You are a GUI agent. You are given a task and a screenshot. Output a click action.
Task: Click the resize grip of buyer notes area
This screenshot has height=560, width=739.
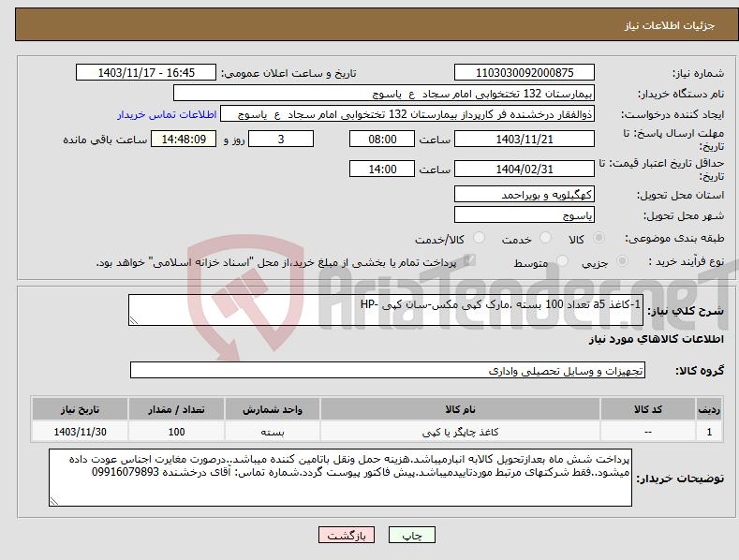[54, 501]
